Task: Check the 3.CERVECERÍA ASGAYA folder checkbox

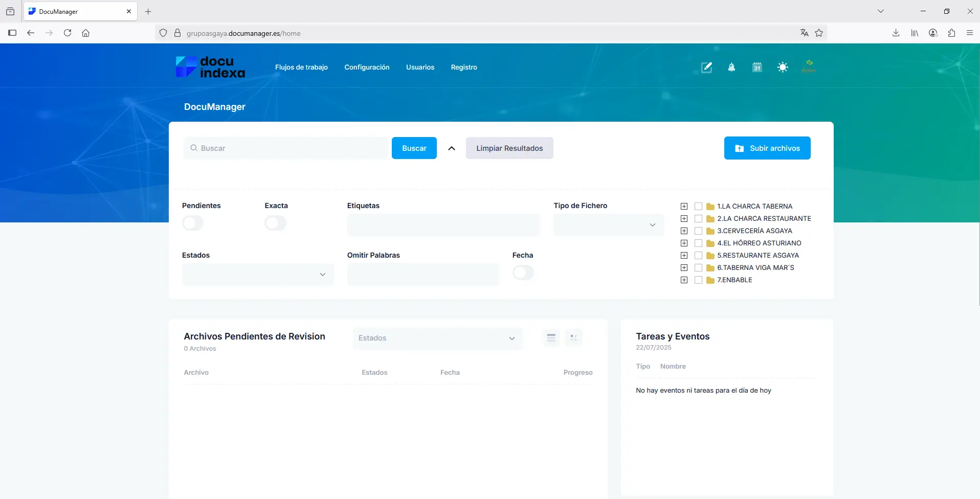Action: click(698, 231)
